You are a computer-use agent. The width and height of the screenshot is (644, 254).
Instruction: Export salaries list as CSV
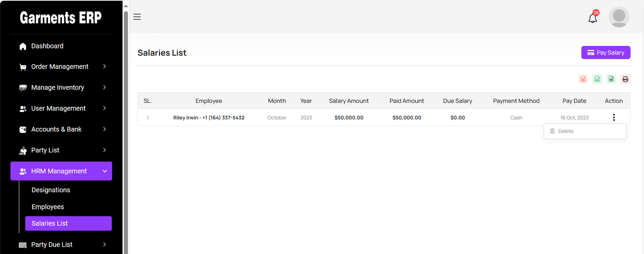tap(597, 79)
